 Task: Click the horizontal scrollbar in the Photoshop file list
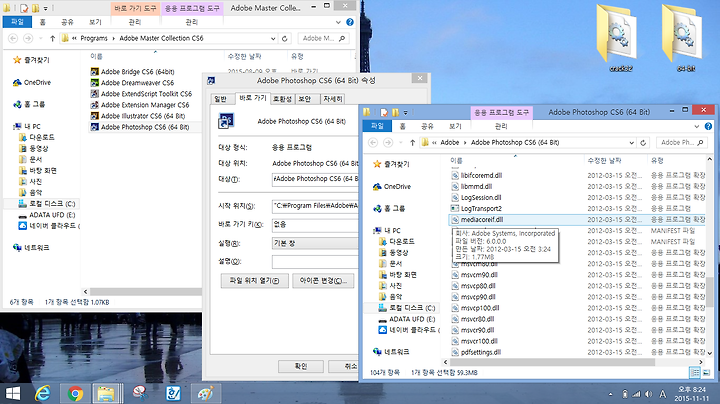[x=553, y=362]
